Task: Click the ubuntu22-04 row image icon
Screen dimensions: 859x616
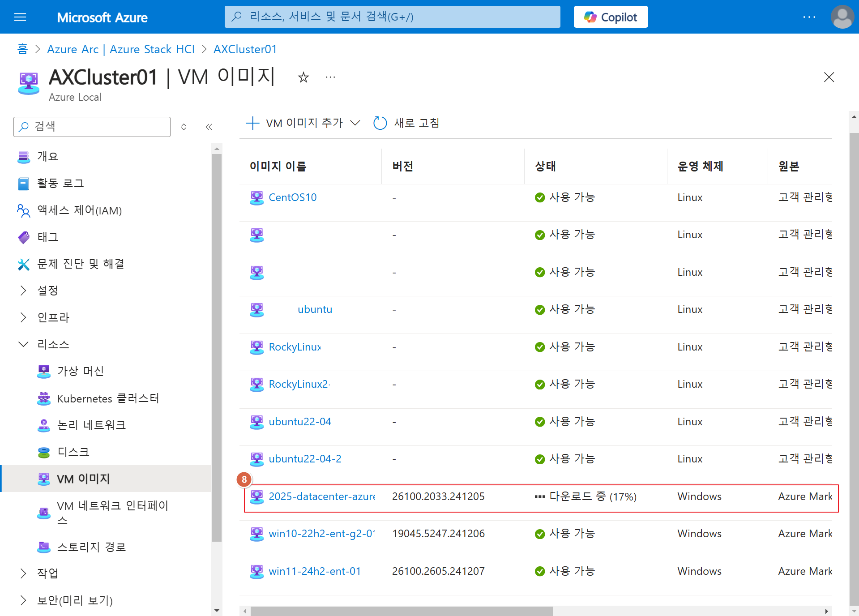Action: (257, 422)
